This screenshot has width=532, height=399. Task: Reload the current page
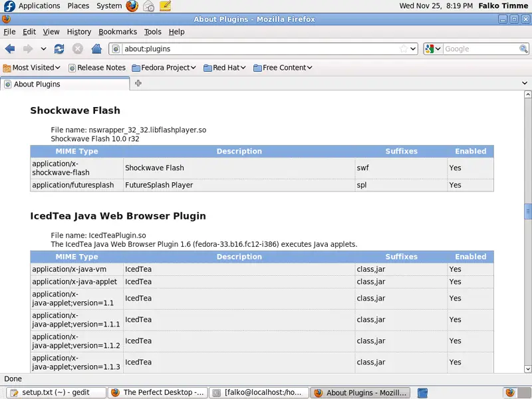pos(59,49)
